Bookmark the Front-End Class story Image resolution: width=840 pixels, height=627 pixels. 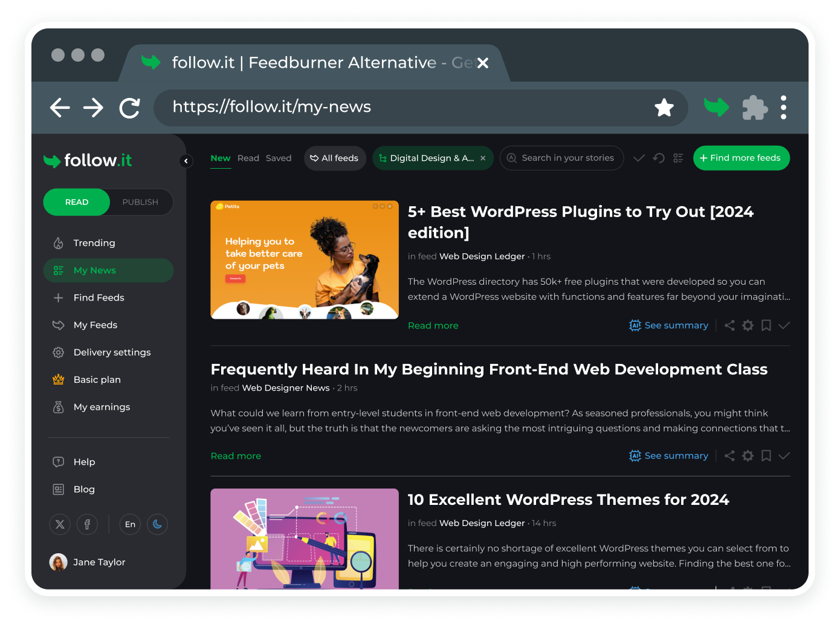[x=766, y=456]
